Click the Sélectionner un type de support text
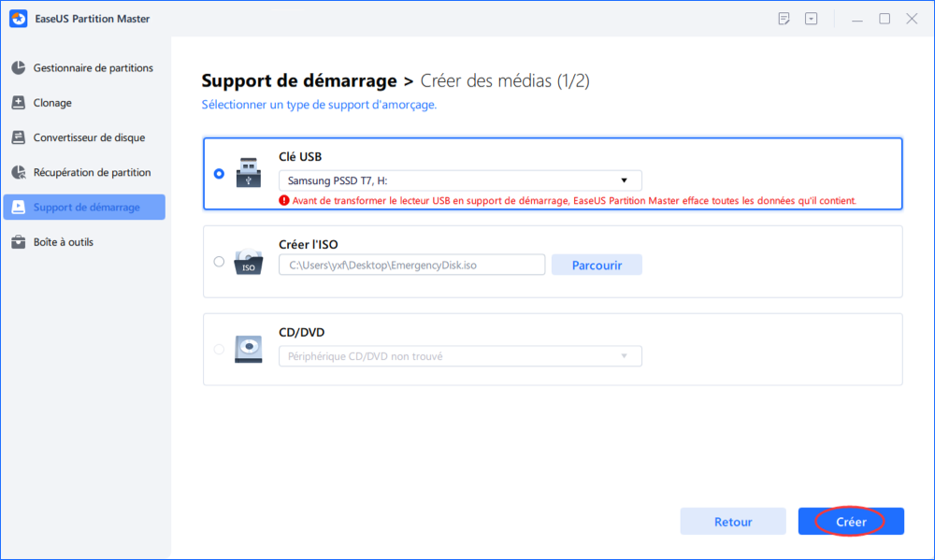Screen dimensions: 935x560 pyautogui.click(x=319, y=105)
